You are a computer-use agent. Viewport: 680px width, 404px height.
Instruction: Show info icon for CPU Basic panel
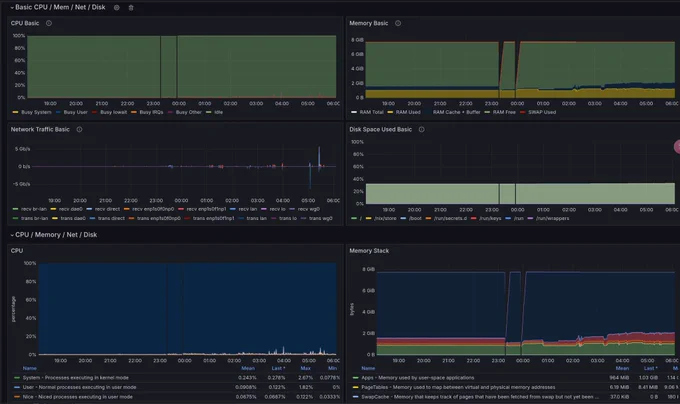point(49,23)
